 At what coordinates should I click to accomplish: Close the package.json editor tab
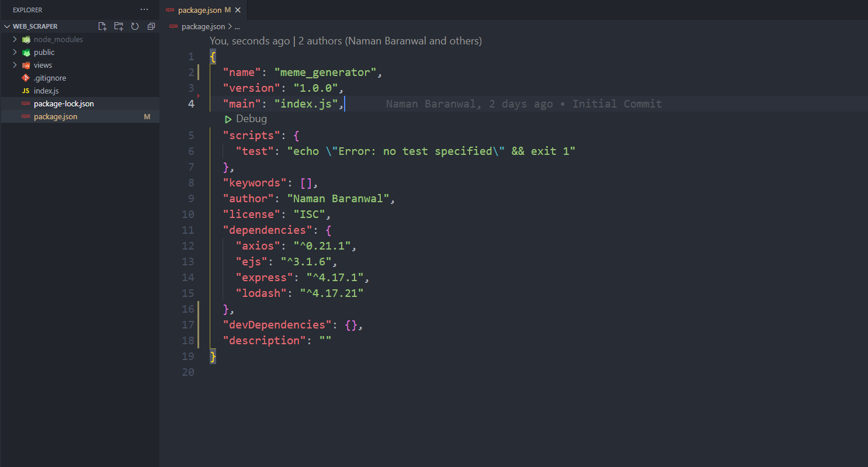[x=238, y=10]
